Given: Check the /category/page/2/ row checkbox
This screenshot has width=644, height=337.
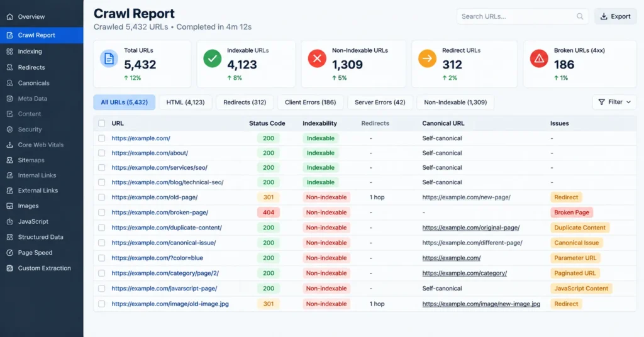Looking at the screenshot, I should pyautogui.click(x=101, y=273).
